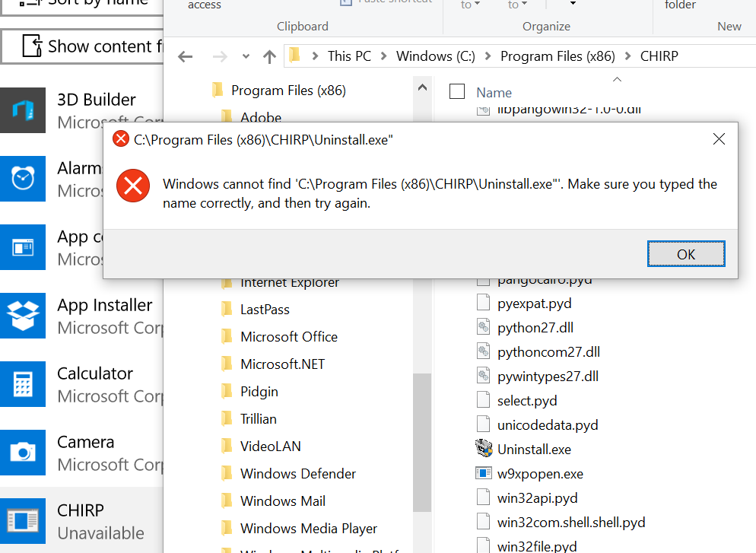Select the python27.dll gear icon
756x553 pixels.
(483, 327)
